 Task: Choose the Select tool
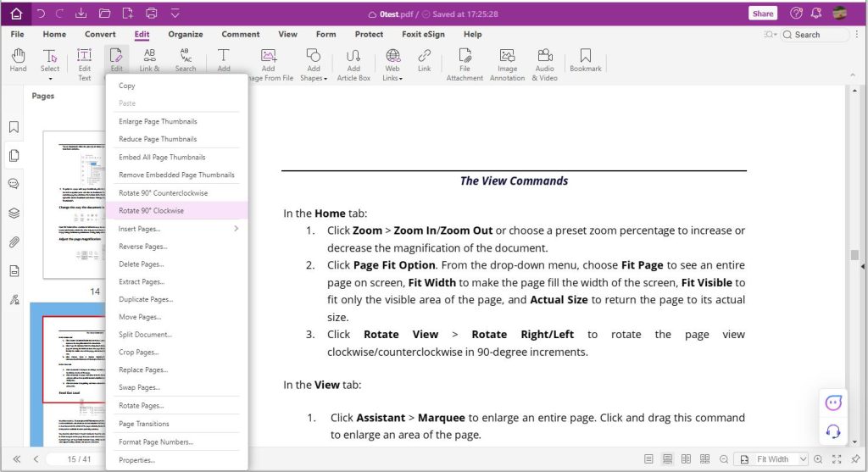(x=50, y=60)
